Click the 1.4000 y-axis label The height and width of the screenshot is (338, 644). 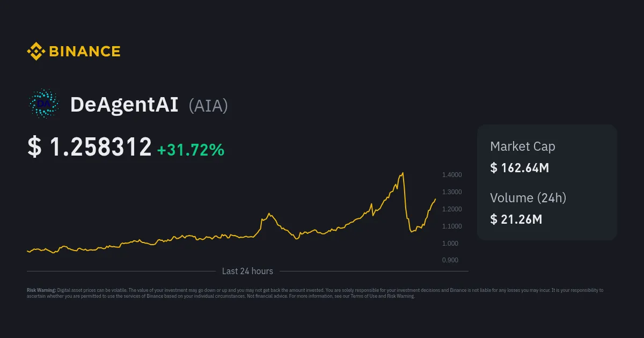[451, 175]
